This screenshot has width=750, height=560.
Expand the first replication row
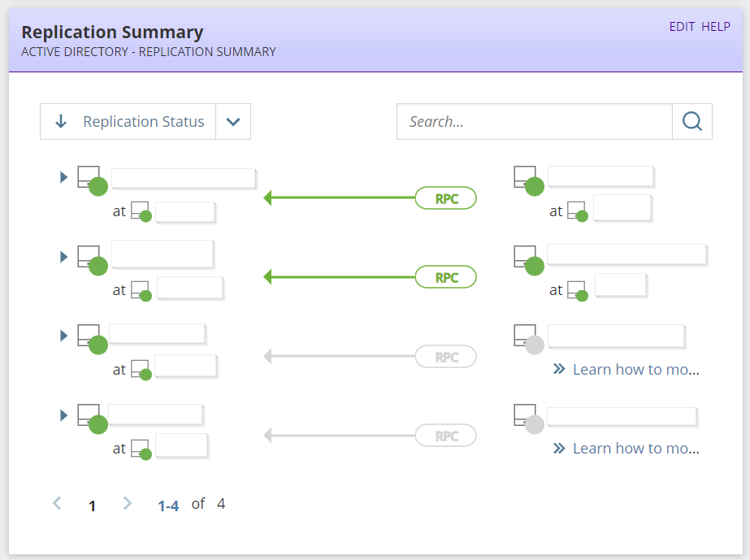tap(64, 177)
